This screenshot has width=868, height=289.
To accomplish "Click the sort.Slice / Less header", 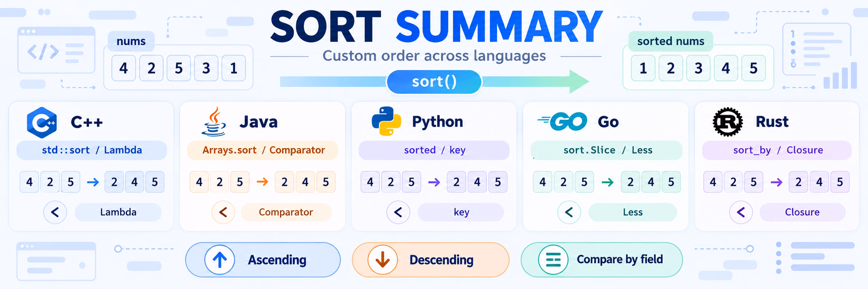I will 606,150.
